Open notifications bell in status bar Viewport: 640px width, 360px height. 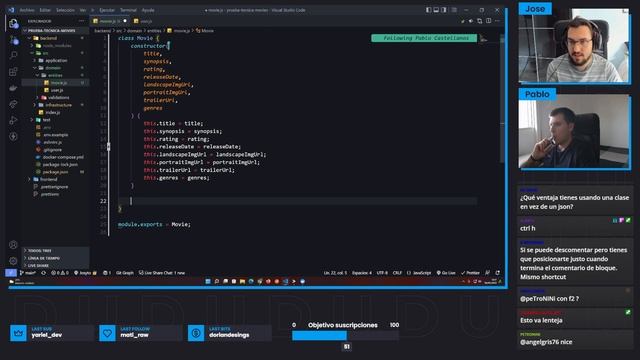498,273
